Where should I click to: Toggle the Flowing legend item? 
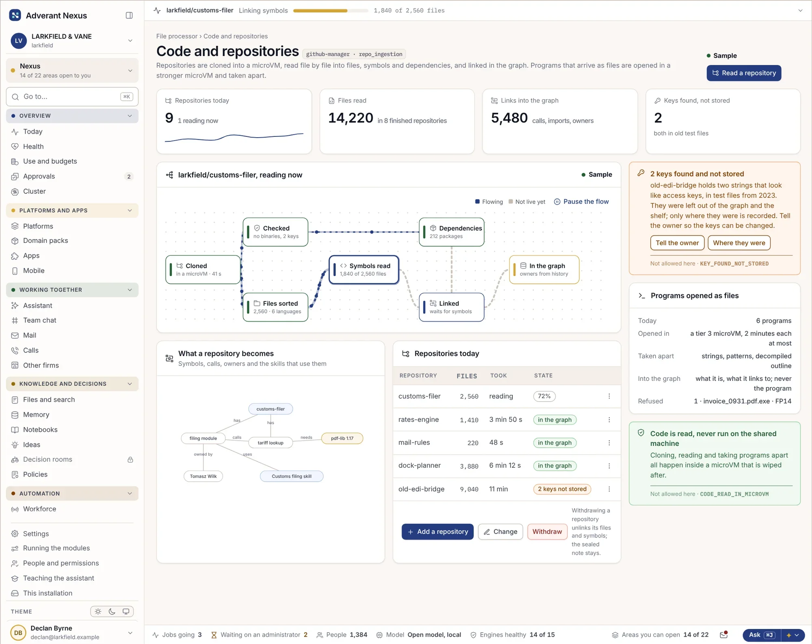489,202
